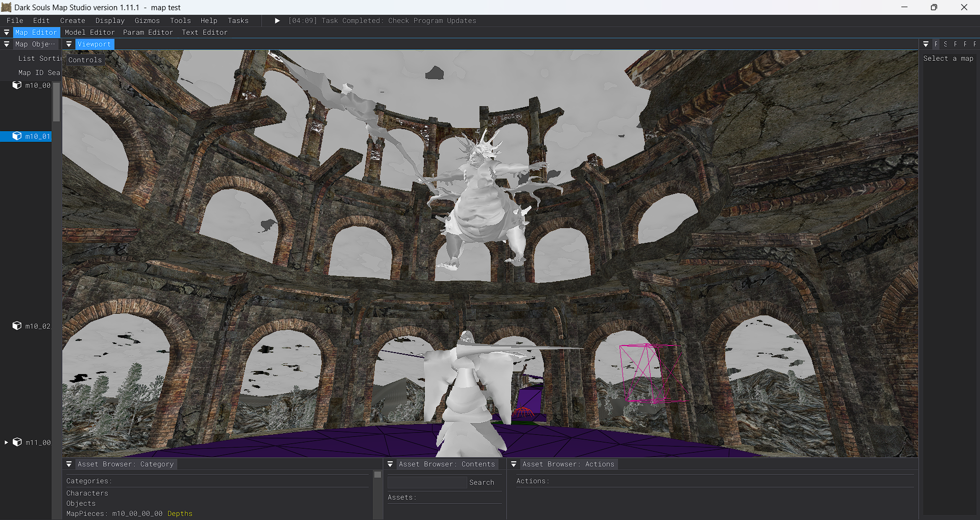Switch to the Param Editor tab
The width and height of the screenshot is (980, 520).
(x=148, y=33)
